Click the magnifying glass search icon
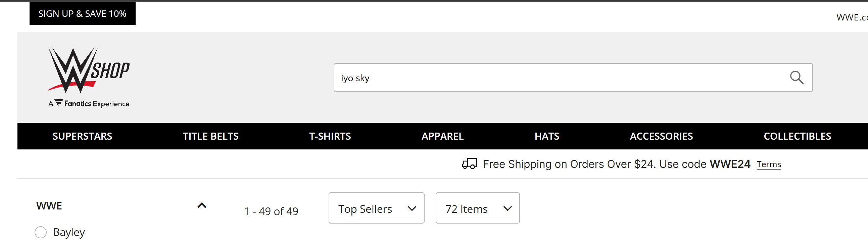Viewport: 868px width, 239px height. pyautogui.click(x=797, y=78)
